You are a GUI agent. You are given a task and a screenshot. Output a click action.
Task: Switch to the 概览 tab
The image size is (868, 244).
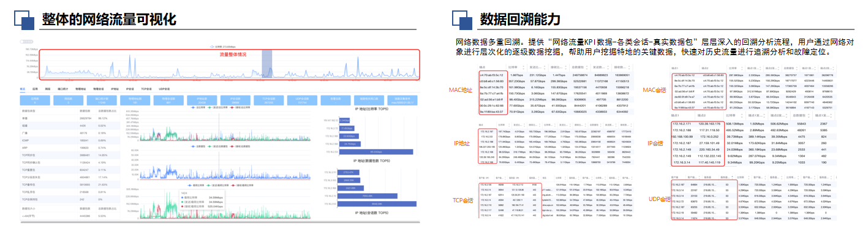[23, 89]
